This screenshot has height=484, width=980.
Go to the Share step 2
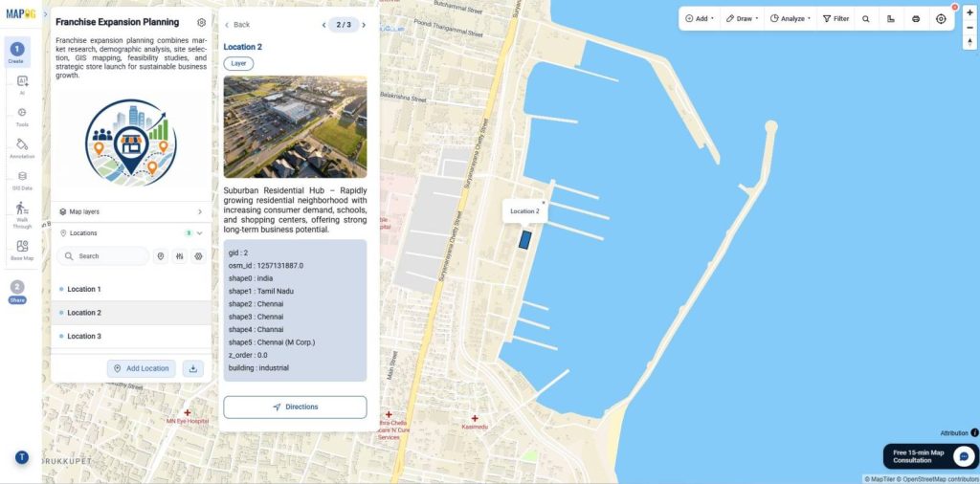(x=17, y=292)
